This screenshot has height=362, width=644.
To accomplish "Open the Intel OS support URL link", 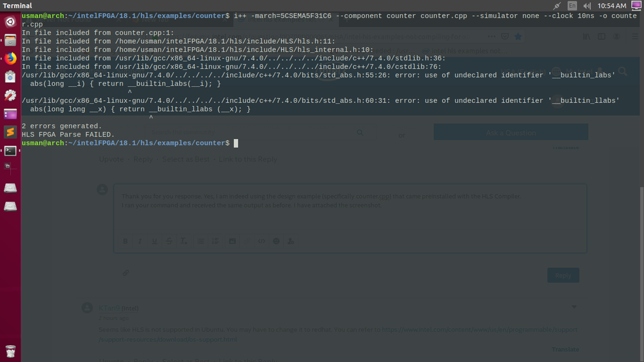I will point(338,334).
